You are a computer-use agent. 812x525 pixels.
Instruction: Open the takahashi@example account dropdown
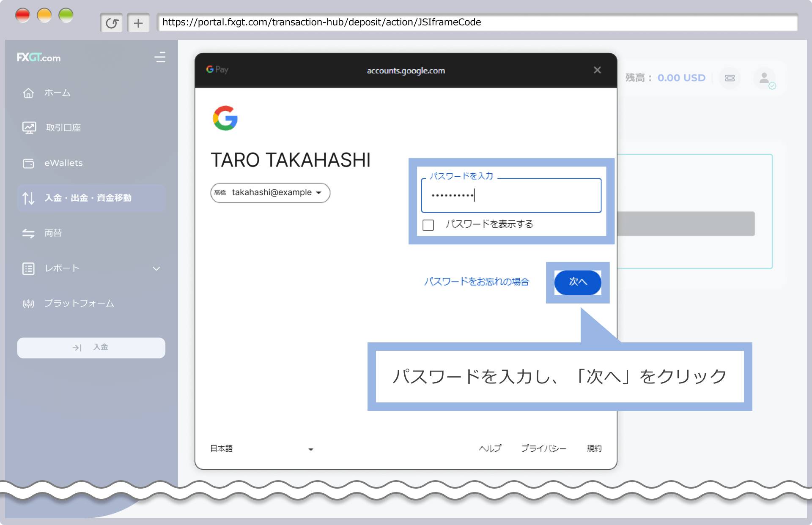[270, 193]
